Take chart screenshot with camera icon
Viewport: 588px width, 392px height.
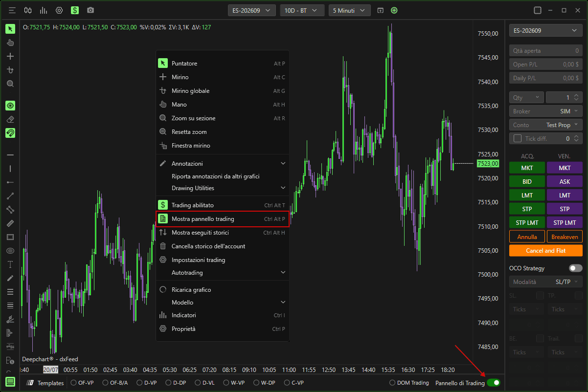(x=90, y=10)
